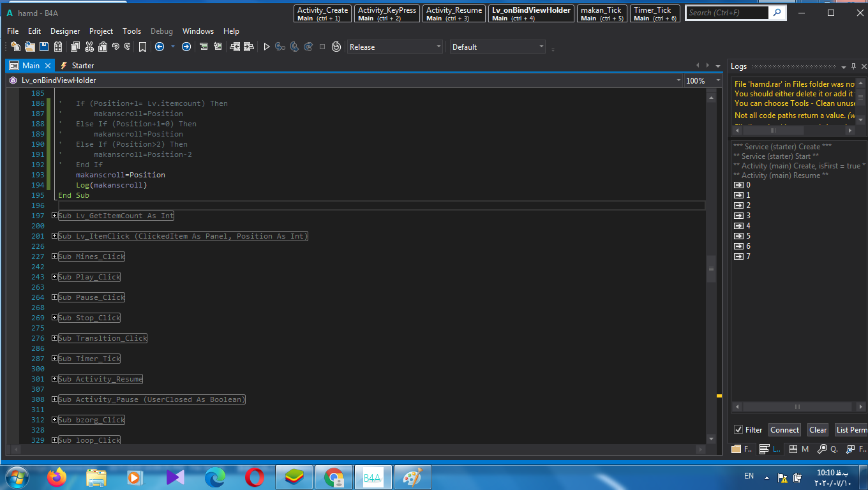Expand the Sub Play_Click code block
The width and height of the screenshot is (868, 490).
tap(55, 277)
